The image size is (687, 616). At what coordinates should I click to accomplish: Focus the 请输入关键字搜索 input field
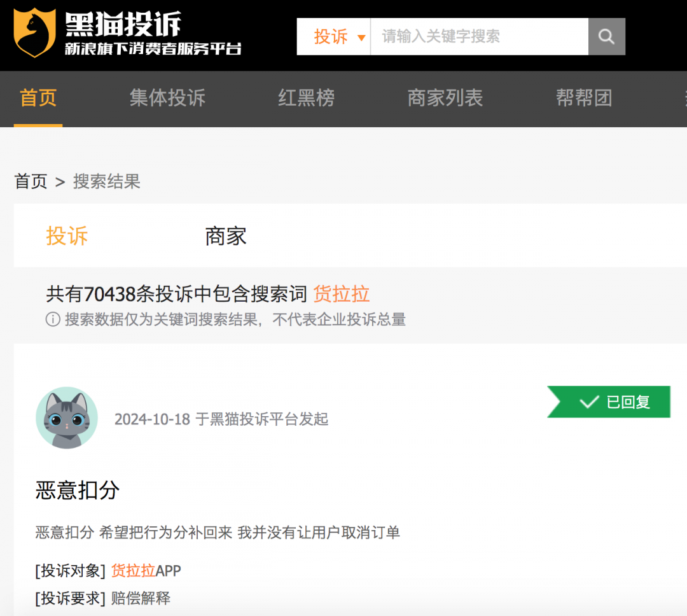pos(480,36)
